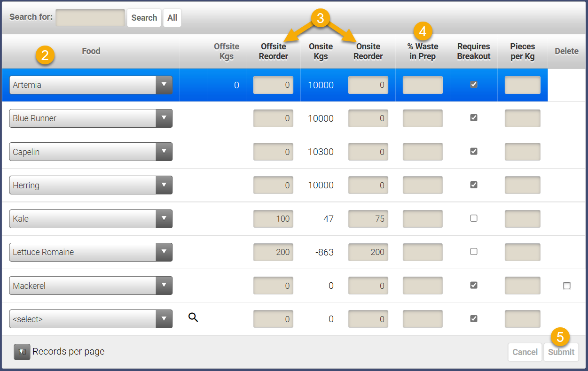
Task: Click the All button
Action: click(172, 18)
